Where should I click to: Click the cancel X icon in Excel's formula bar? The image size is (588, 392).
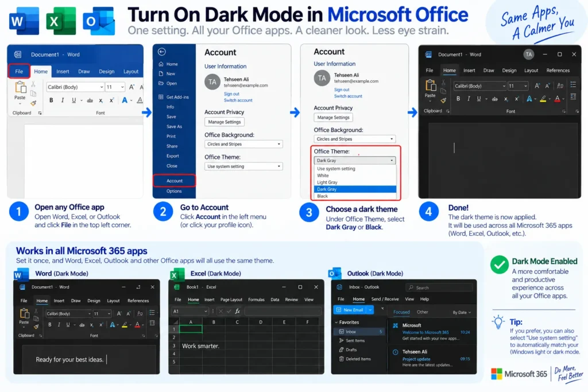[221, 311]
